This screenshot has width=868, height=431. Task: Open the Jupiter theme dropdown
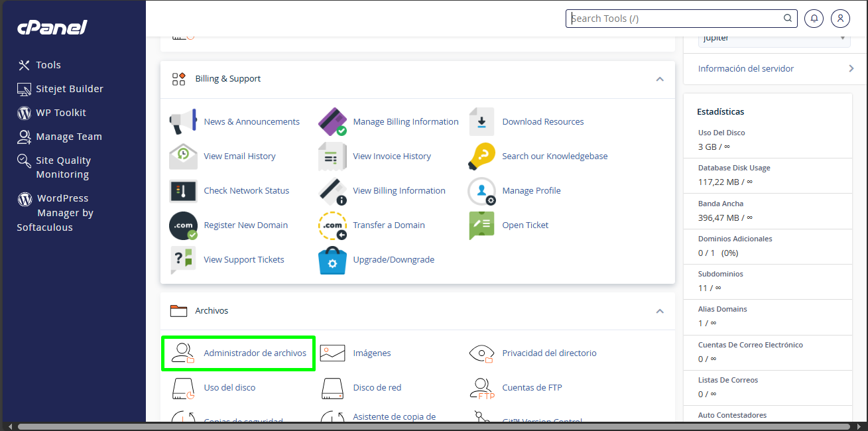[x=773, y=37]
